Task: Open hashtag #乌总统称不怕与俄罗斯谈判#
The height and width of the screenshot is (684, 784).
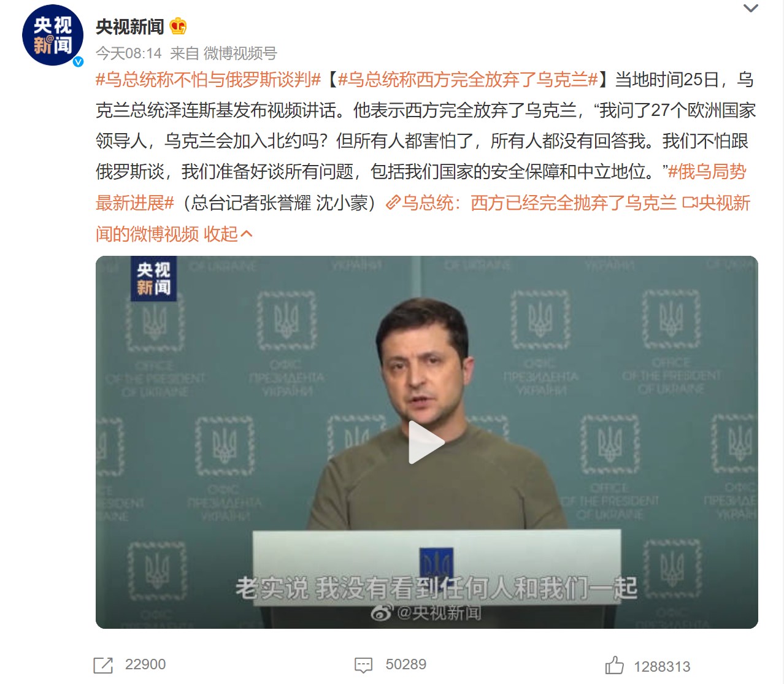Action: pos(209,80)
